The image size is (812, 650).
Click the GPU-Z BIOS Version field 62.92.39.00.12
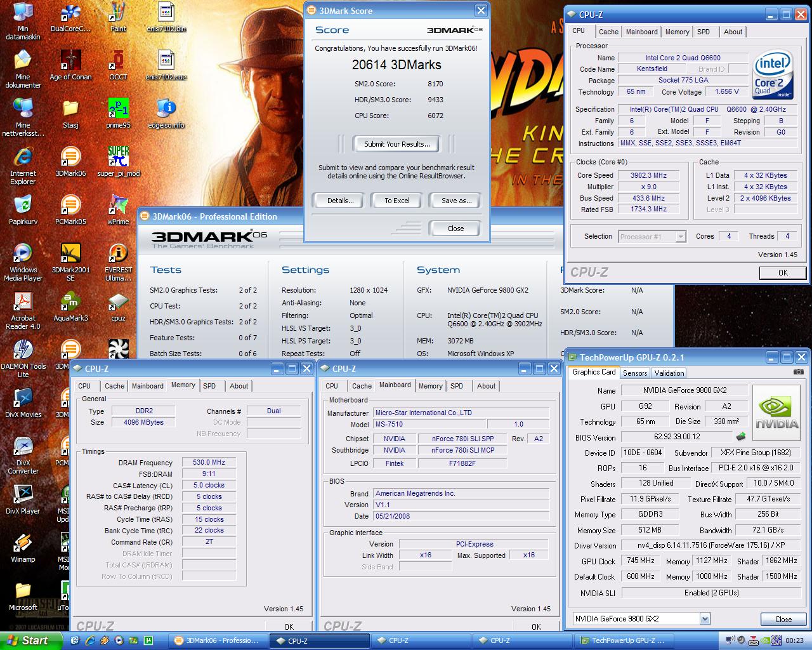676,437
